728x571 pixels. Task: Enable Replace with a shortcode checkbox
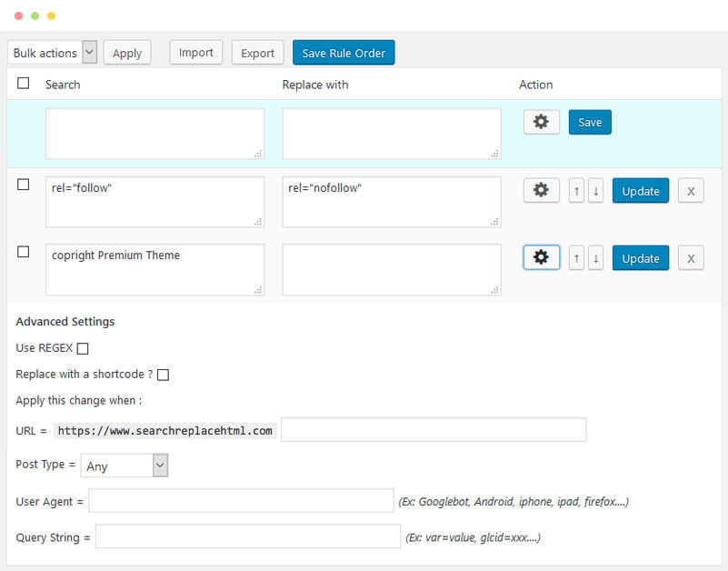[163, 375]
